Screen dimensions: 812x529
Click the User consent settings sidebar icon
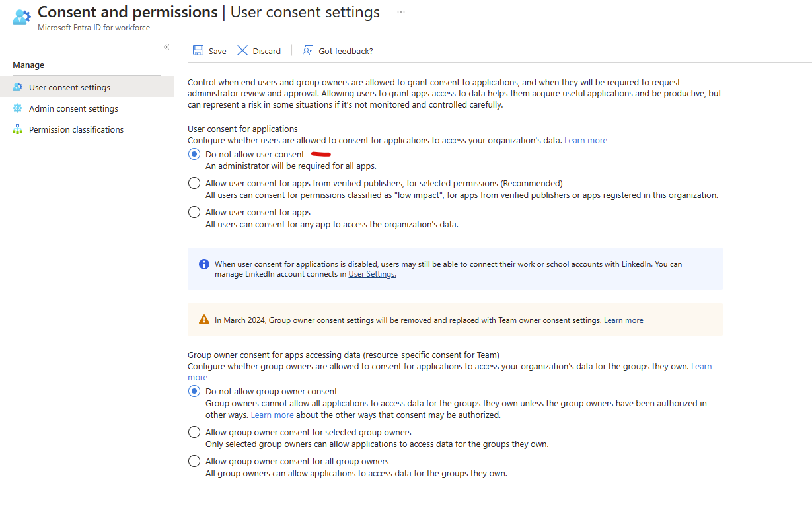18,87
